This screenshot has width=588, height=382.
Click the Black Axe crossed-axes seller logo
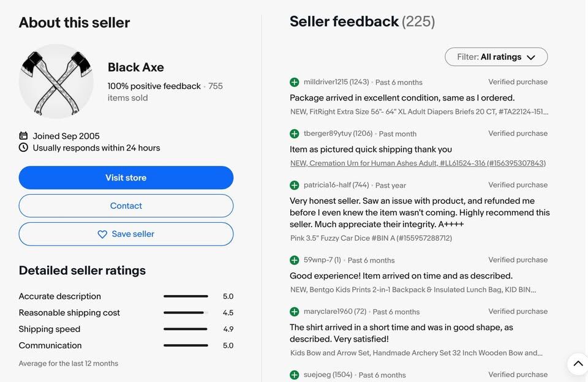click(x=56, y=81)
